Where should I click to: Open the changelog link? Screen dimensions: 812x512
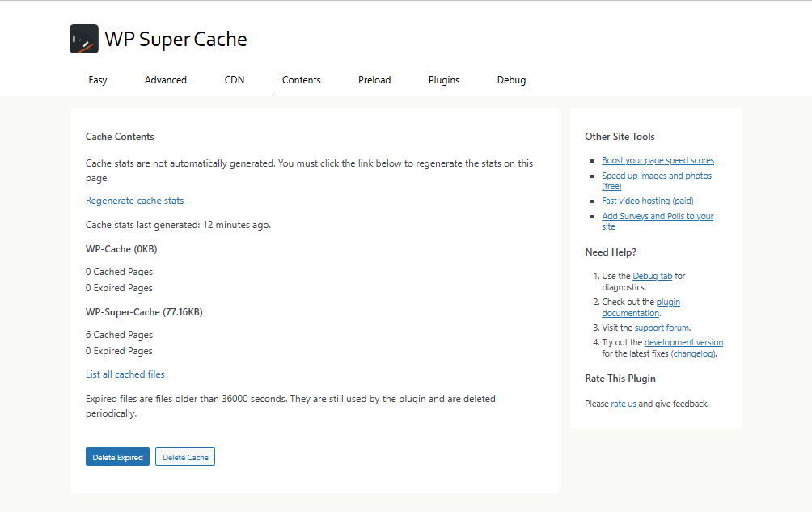click(693, 353)
